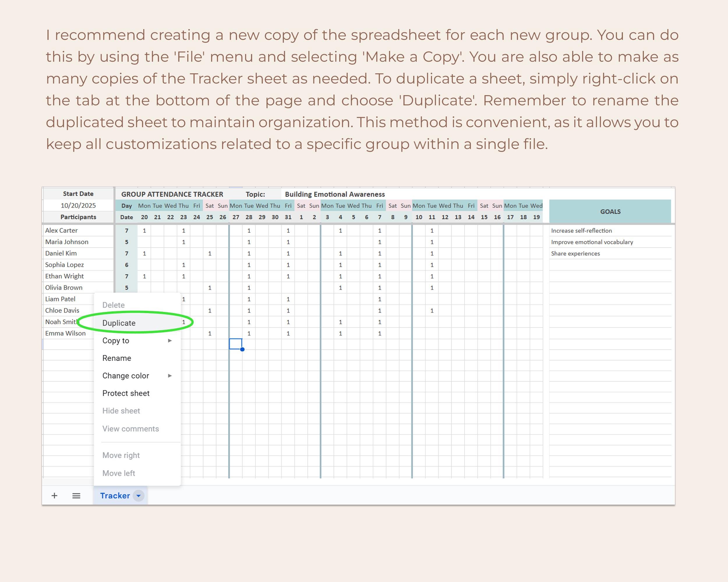Choose Rename in the context menu
728x582 pixels.
(x=137, y=358)
